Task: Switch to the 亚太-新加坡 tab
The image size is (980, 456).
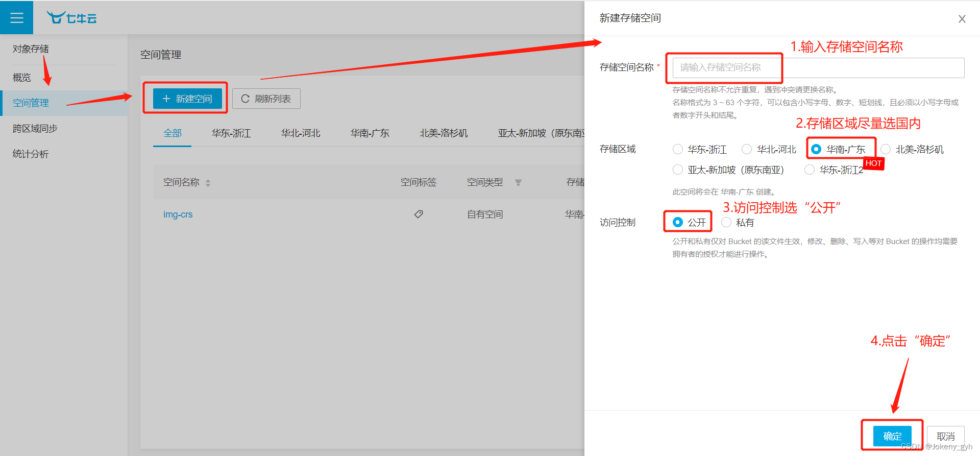Action: [541, 133]
